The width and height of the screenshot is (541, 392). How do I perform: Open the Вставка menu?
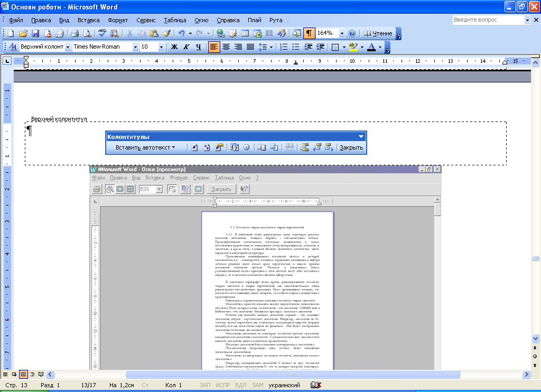[88, 20]
